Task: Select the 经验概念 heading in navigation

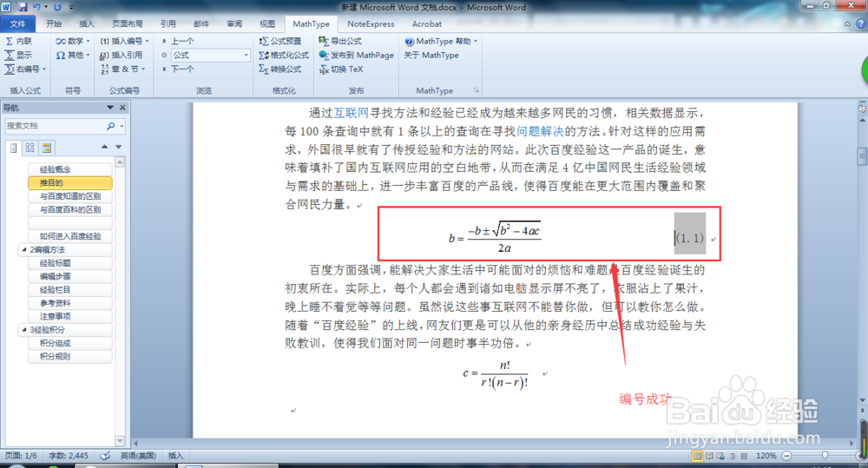Action: click(x=69, y=169)
